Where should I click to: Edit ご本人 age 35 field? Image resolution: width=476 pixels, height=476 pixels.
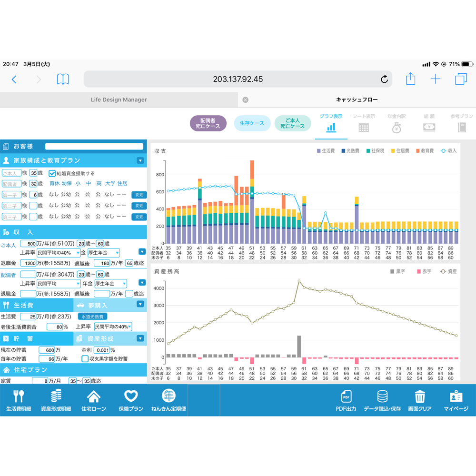33,173
